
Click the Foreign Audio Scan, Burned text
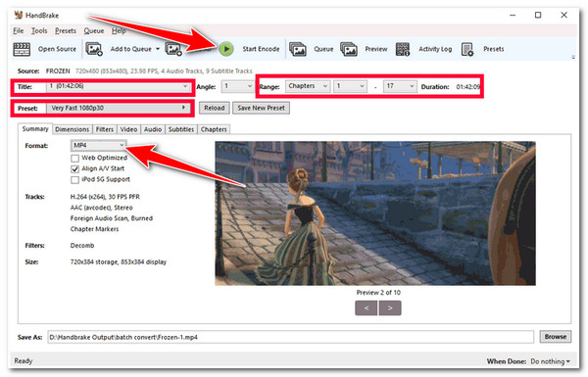click(x=112, y=218)
